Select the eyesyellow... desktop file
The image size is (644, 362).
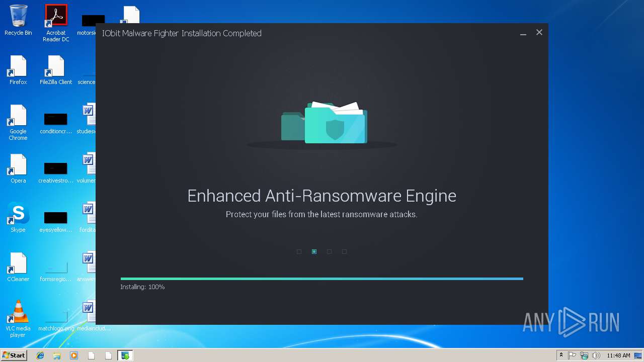[56, 221]
